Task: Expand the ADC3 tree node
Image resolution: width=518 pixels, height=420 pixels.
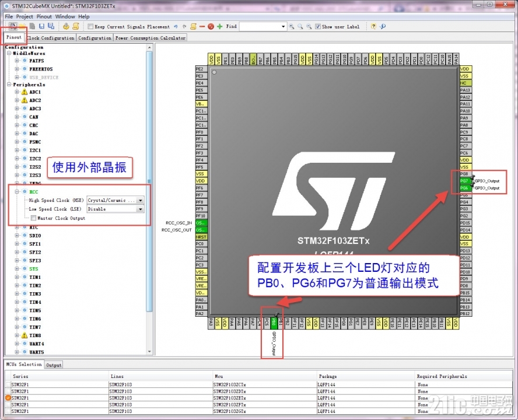Action: (x=17, y=108)
